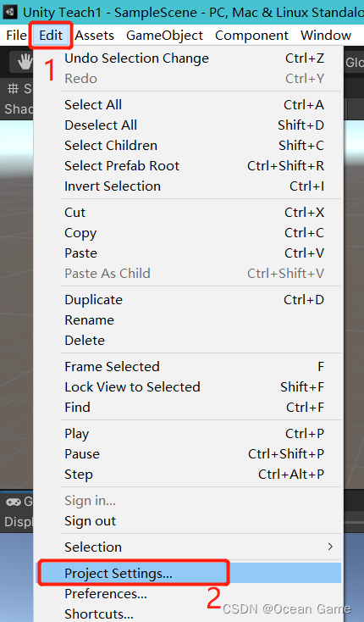Open the Window menu
The width and height of the screenshot is (364, 622).
tap(326, 36)
